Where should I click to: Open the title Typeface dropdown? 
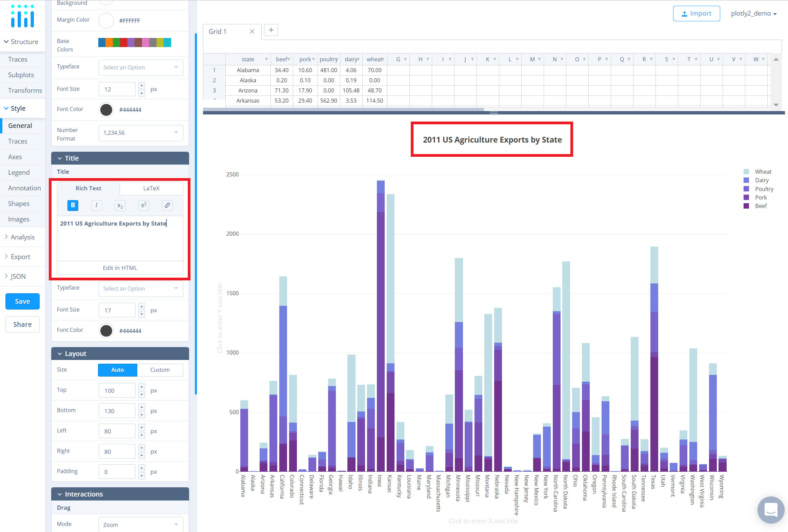(x=141, y=289)
